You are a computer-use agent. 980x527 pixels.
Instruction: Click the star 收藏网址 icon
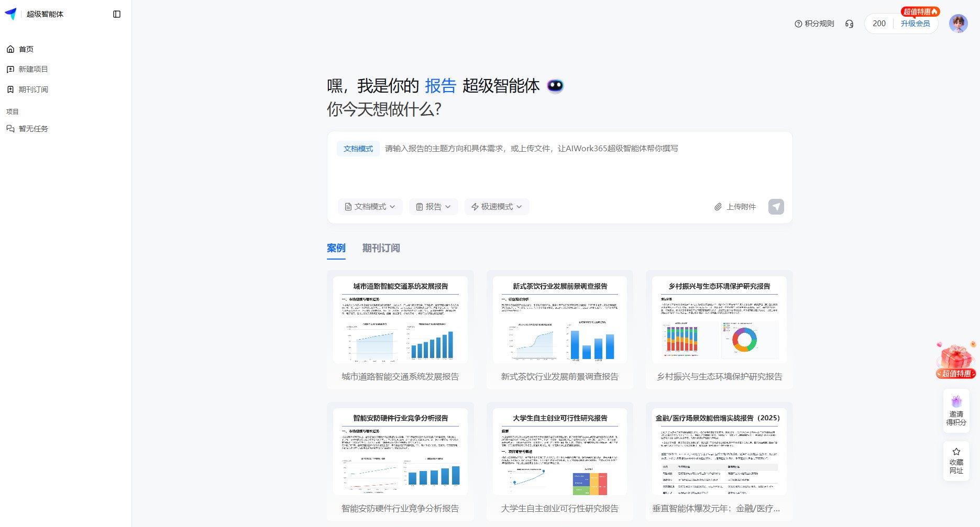pos(956,452)
